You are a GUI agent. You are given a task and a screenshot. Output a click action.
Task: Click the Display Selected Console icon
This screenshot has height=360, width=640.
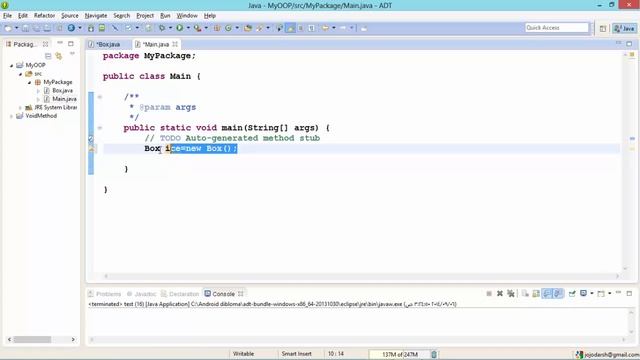(x=583, y=293)
